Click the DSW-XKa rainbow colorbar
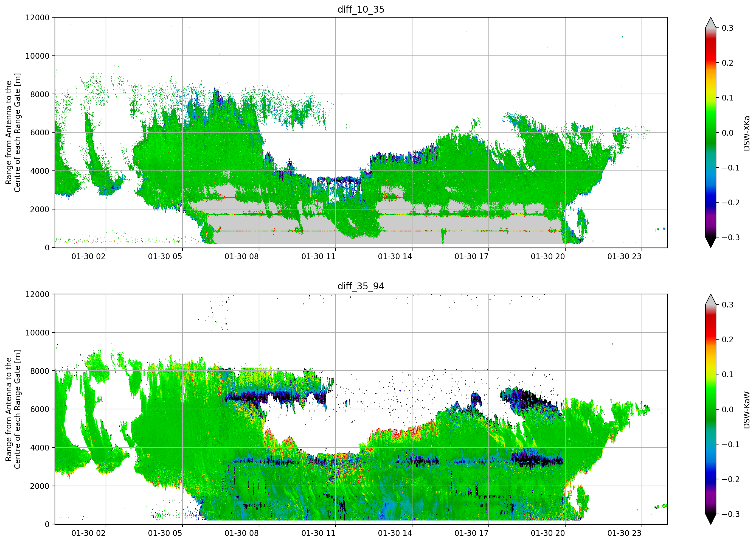Screen dimensions: 756x543 click(x=711, y=133)
